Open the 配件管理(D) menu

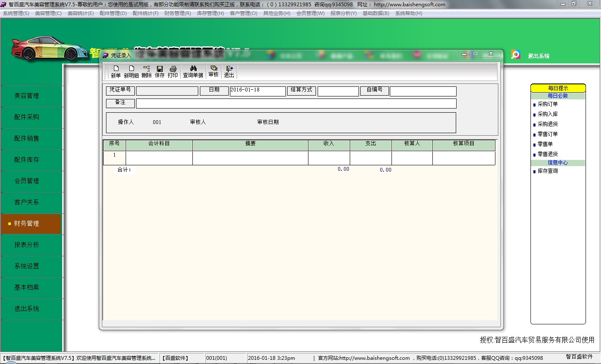pos(113,13)
